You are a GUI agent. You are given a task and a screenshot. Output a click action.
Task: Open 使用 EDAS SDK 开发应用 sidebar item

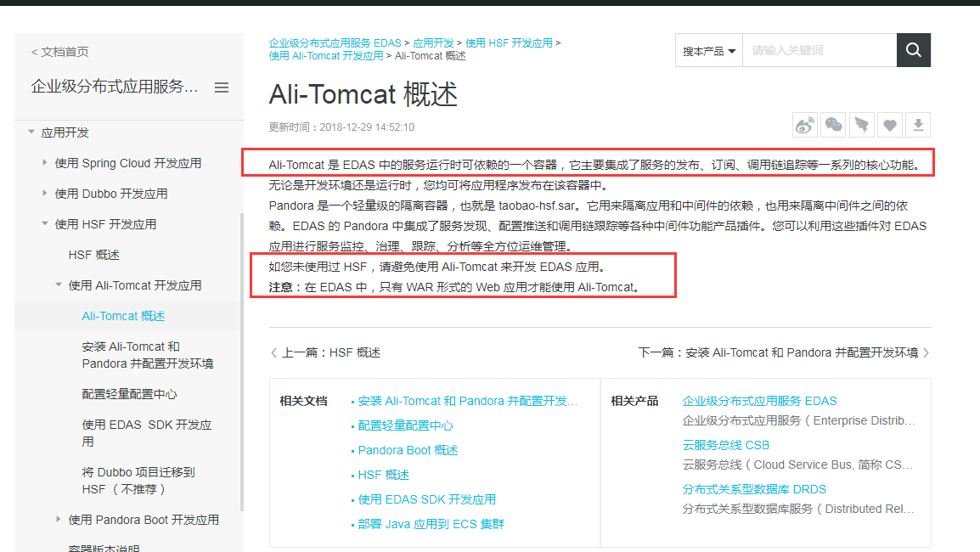pos(147,432)
